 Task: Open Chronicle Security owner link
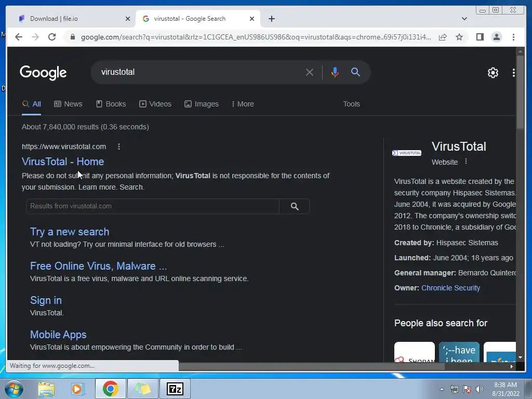coord(450,288)
